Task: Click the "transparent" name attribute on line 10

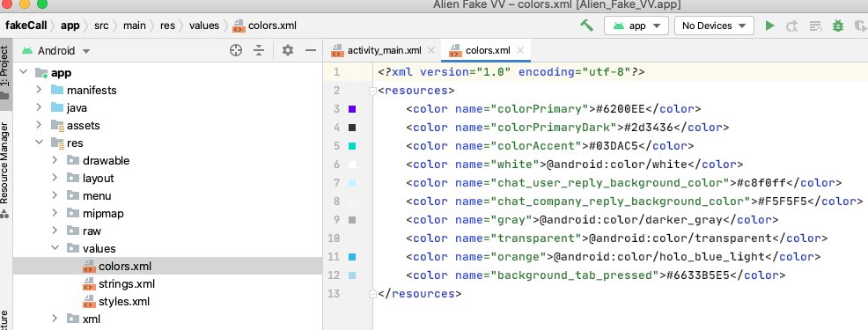Action: click(x=537, y=238)
